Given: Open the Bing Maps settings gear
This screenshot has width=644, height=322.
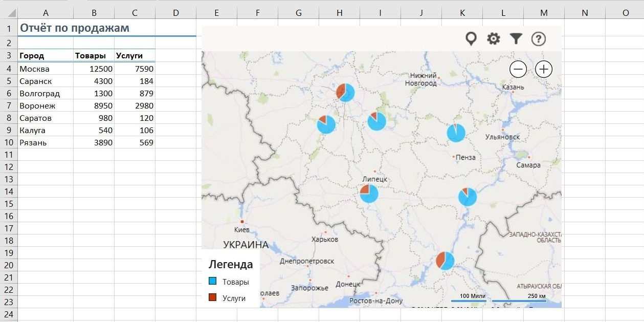Looking at the screenshot, I should pyautogui.click(x=493, y=38).
